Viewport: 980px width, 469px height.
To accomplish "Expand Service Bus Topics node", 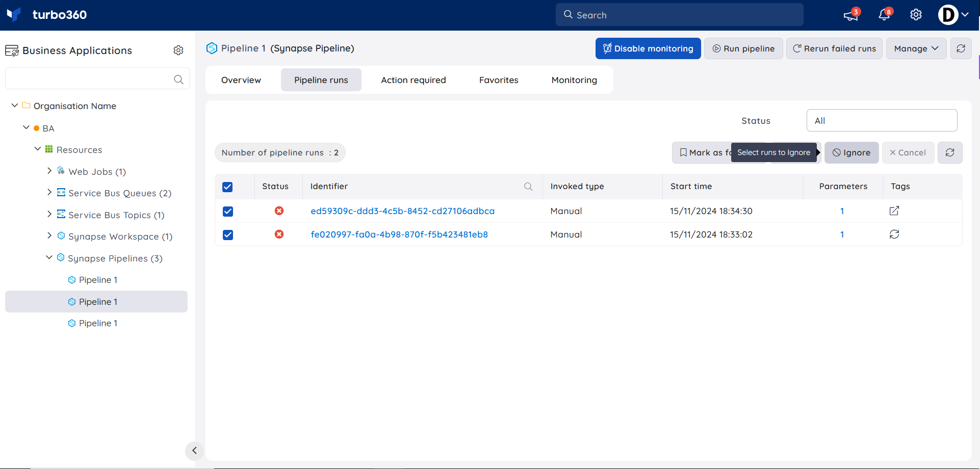I will (49, 214).
